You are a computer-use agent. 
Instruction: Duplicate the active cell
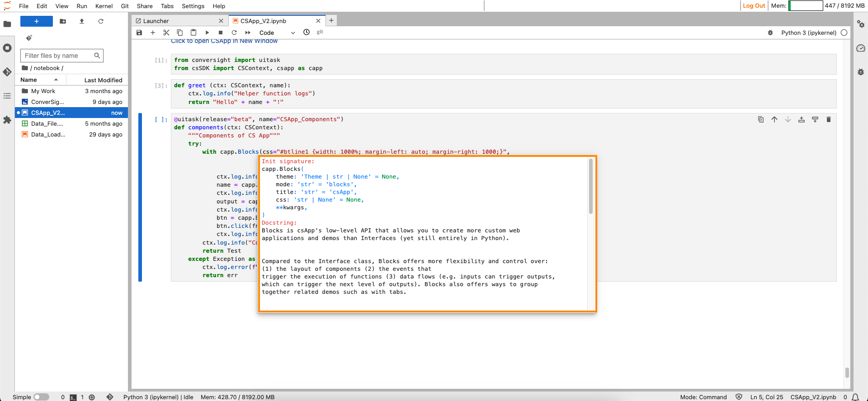761,119
